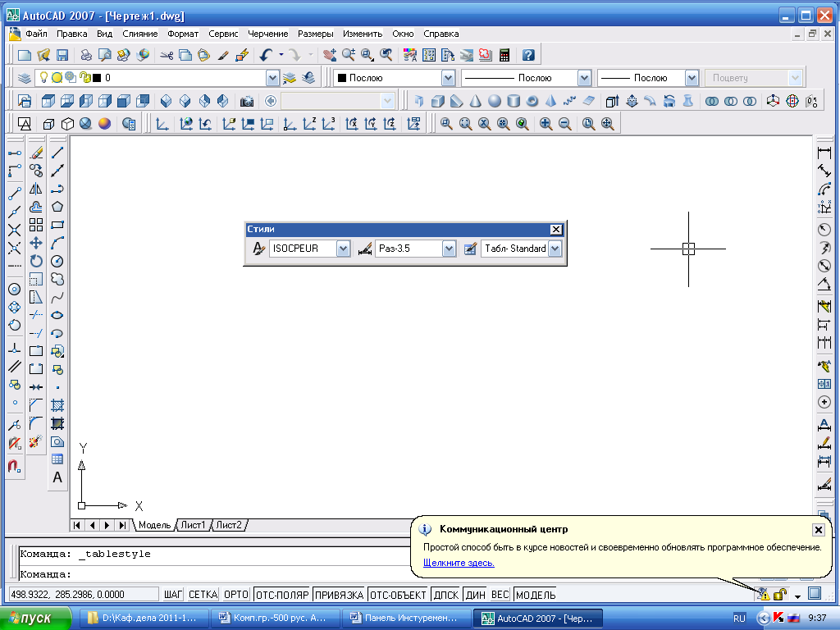Open status bar tray menu arrow
The height and width of the screenshot is (630, 840).
tap(797, 596)
